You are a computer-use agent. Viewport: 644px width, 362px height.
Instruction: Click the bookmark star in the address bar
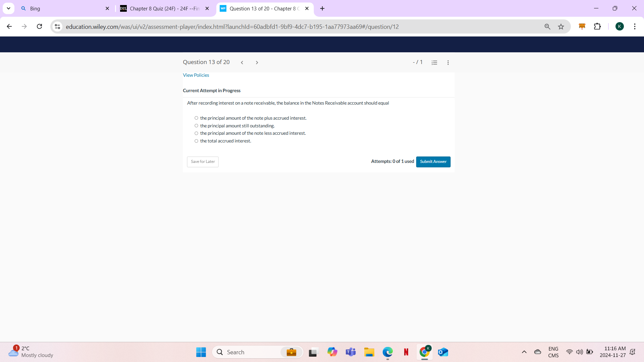(561, 26)
